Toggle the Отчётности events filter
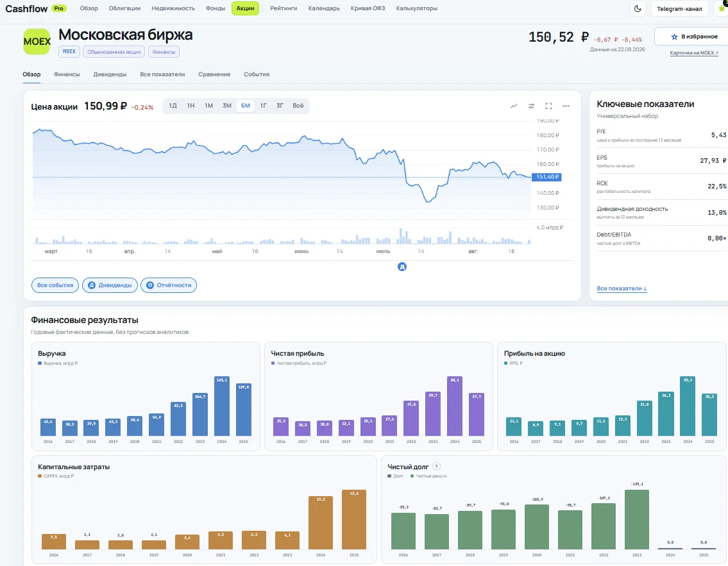 coord(169,285)
